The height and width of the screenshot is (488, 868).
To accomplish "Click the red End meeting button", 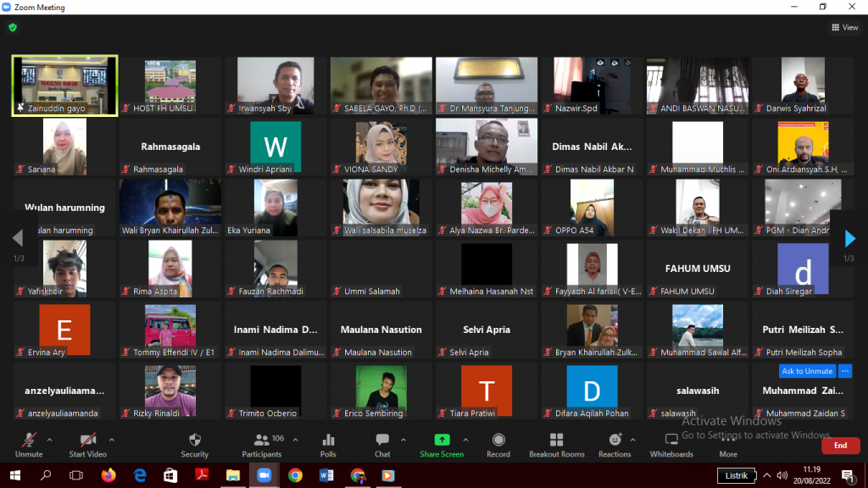I will tap(840, 446).
